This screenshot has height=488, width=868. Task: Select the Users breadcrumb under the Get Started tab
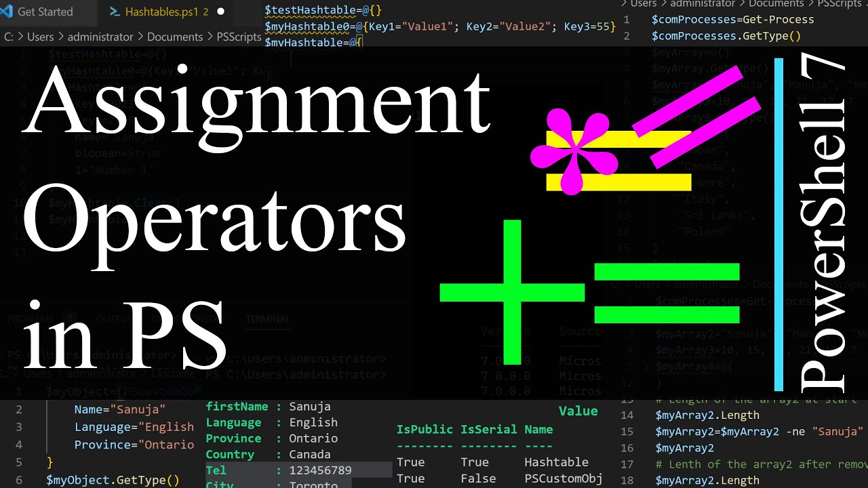pos(40,37)
